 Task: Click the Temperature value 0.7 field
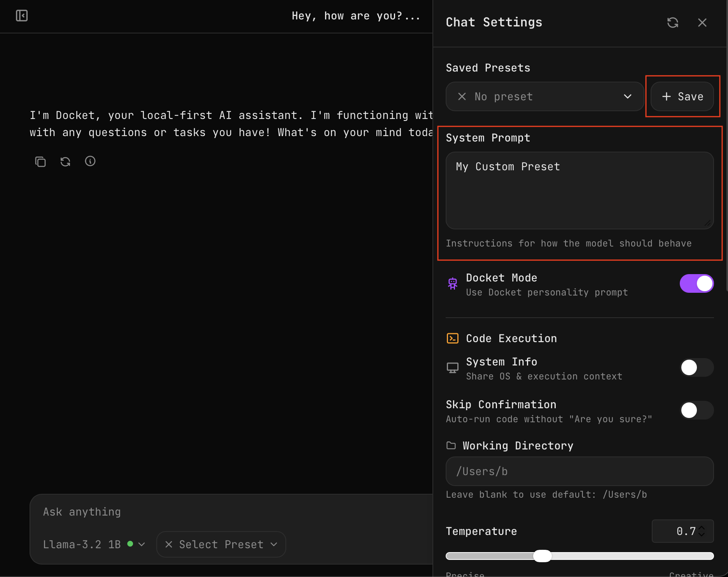683,531
